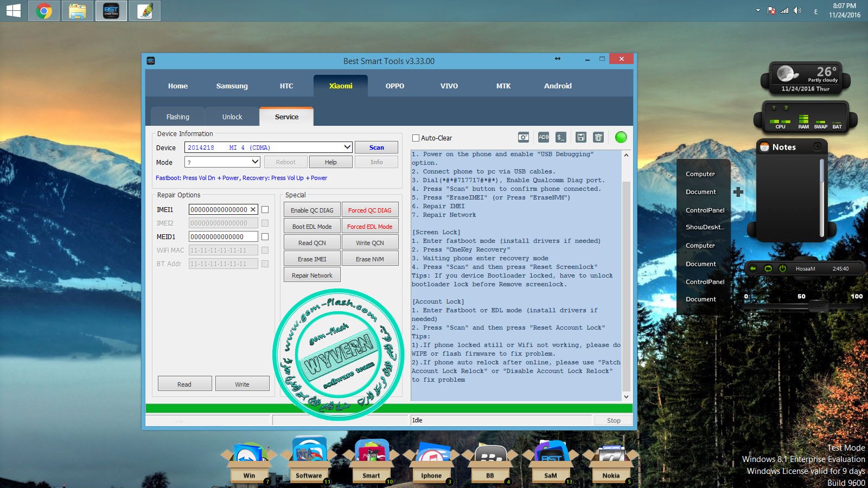
Task: Open the Windows Start button
Action: point(13,11)
